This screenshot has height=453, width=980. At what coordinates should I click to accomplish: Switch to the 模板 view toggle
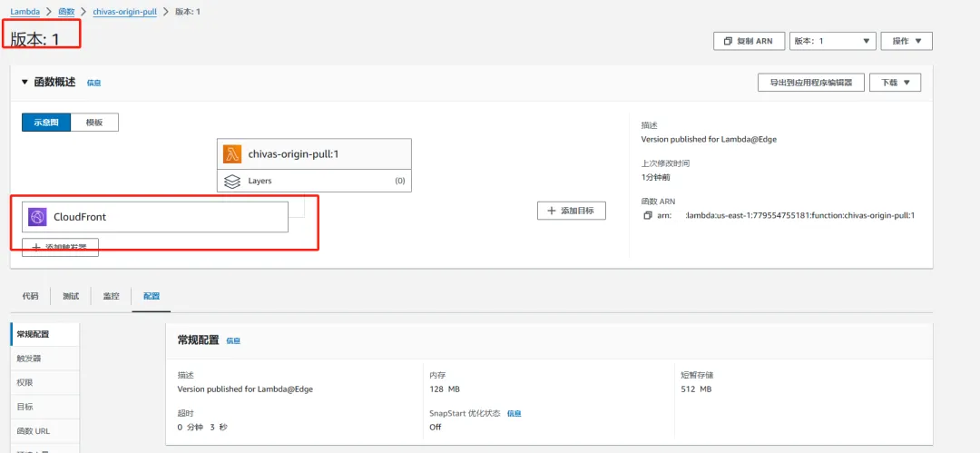[94, 123]
